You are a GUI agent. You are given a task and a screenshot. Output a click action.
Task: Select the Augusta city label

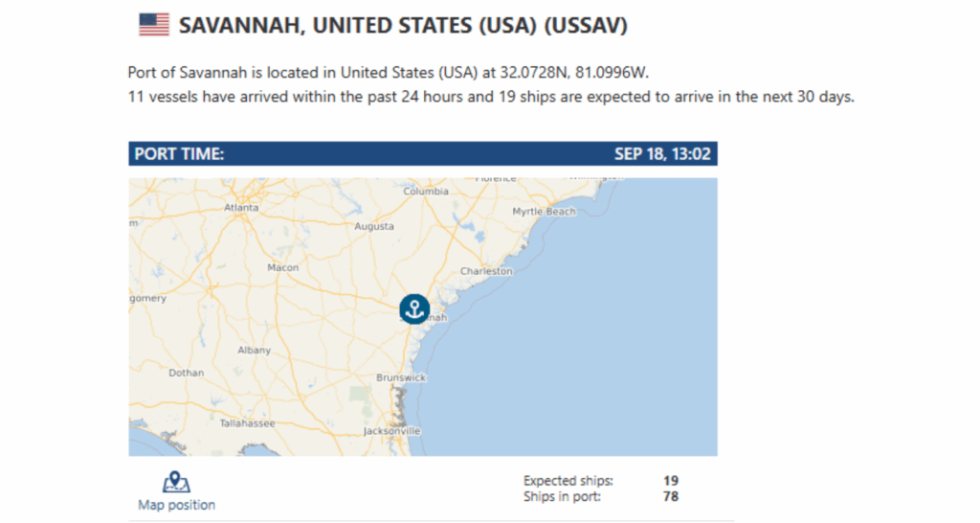pos(374,226)
